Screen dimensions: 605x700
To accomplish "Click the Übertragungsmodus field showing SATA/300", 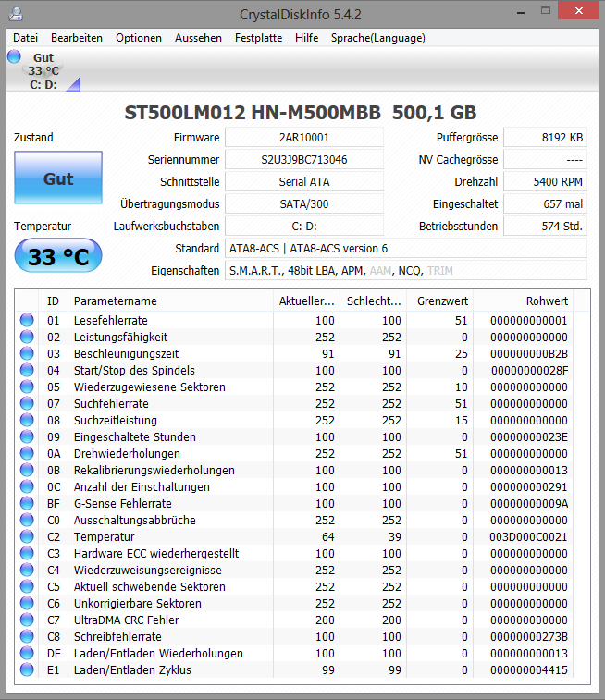I will 304,204.
